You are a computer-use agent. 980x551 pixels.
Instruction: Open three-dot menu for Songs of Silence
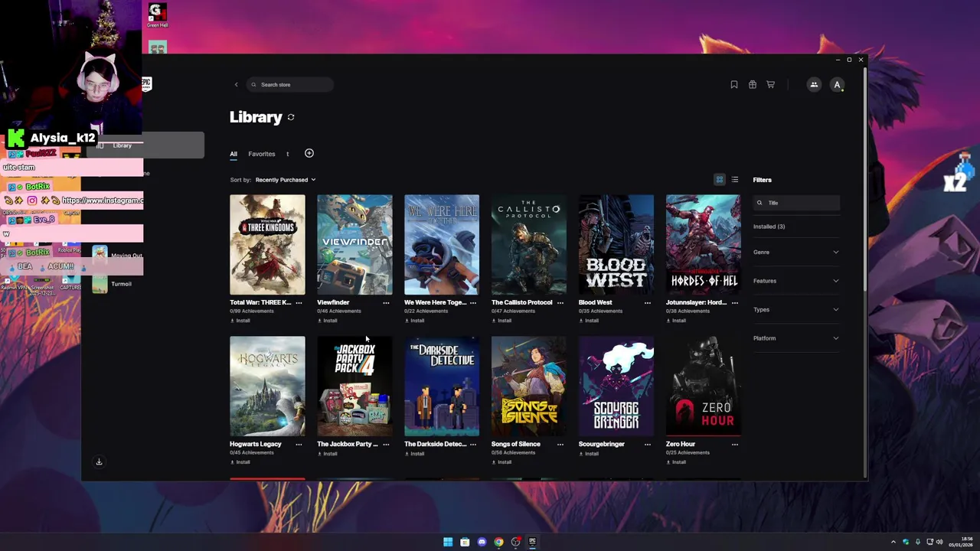[x=560, y=445]
